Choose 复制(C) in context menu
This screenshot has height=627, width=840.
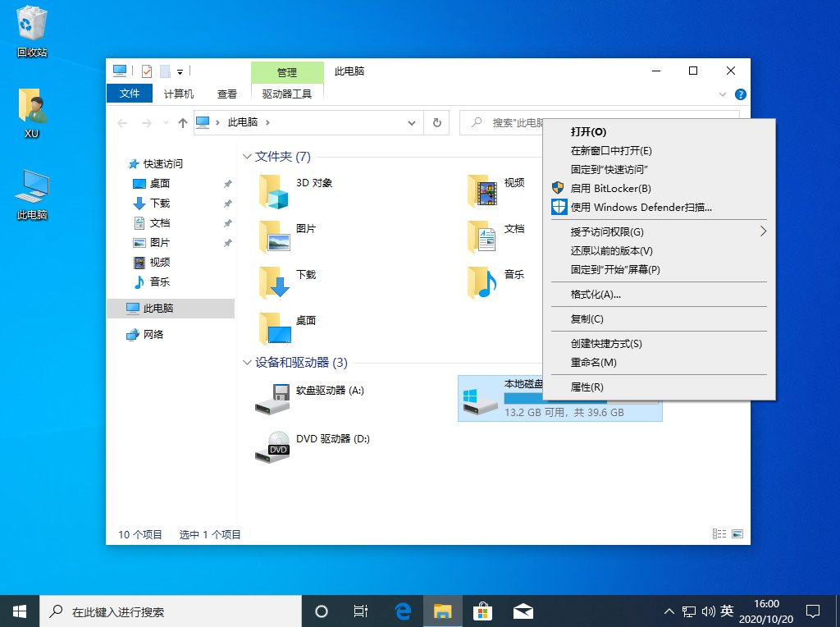pos(659,319)
